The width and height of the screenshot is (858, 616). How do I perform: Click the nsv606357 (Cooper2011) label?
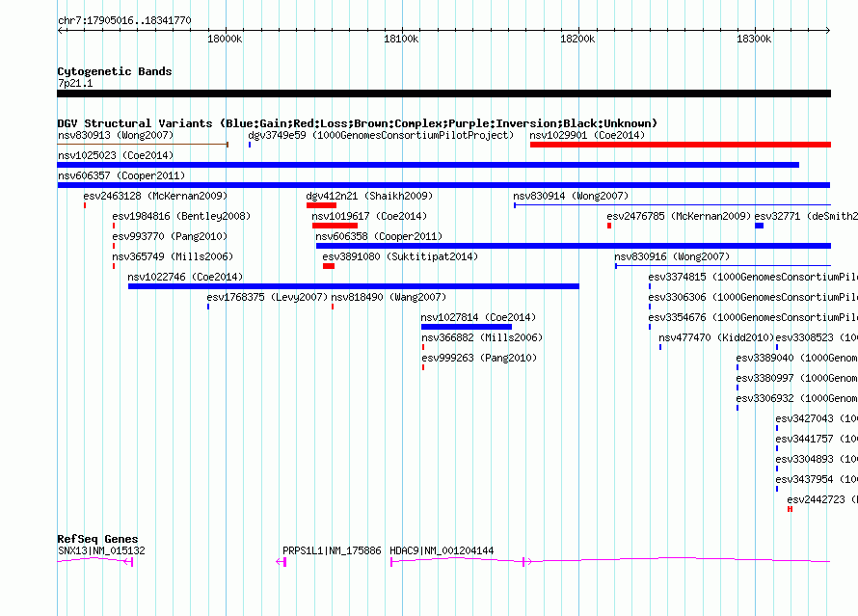point(121,175)
